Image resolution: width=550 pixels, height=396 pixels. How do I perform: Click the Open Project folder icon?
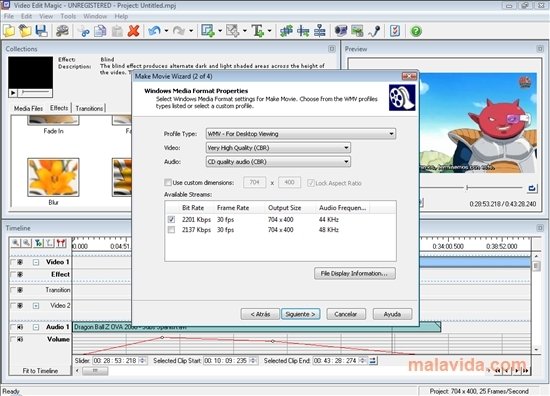click(x=25, y=31)
